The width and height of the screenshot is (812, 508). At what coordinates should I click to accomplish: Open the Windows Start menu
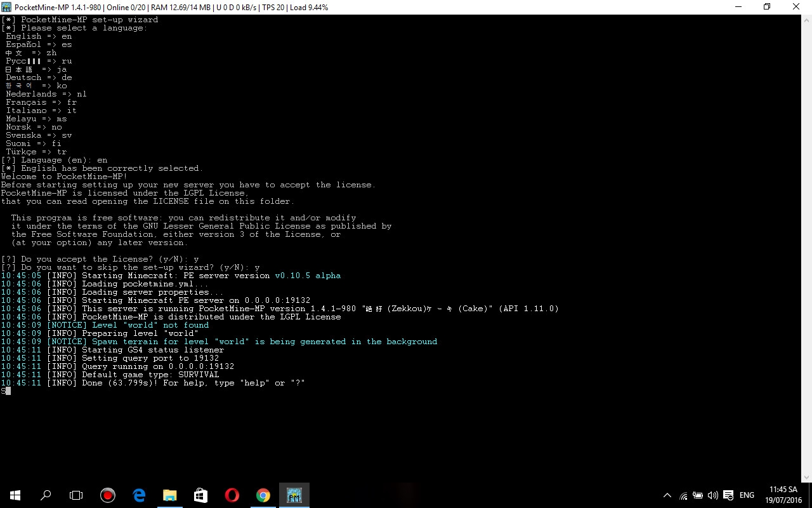(x=15, y=495)
